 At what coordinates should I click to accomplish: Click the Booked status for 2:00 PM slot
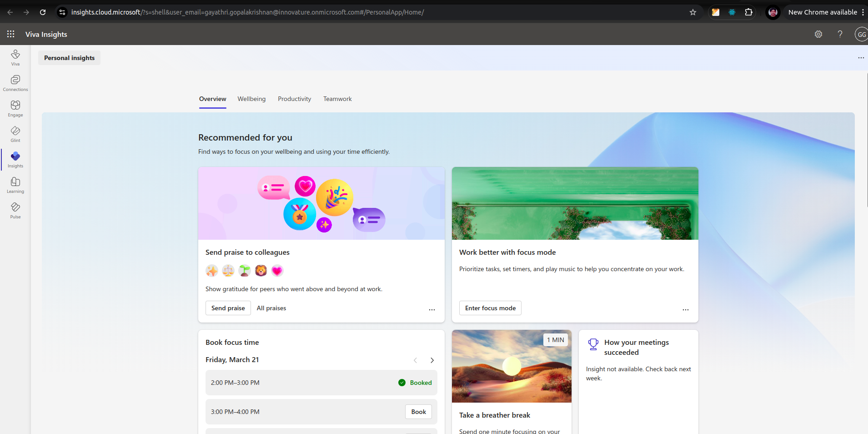tap(415, 383)
